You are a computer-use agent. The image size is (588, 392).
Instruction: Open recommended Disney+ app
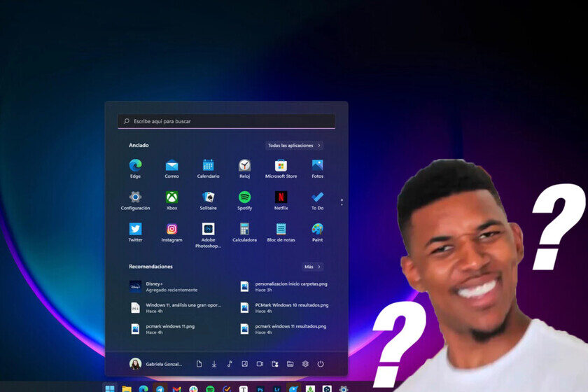(x=164, y=286)
